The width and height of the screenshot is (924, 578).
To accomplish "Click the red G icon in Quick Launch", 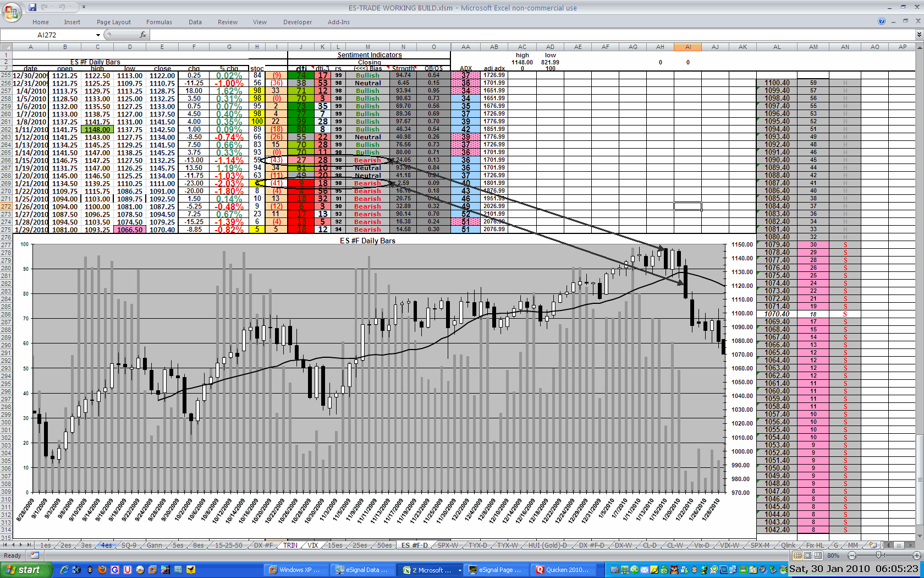I will click(x=115, y=570).
